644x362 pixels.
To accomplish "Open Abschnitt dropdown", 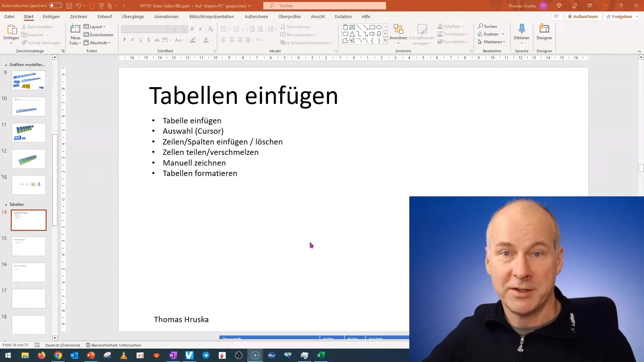I will pos(97,43).
